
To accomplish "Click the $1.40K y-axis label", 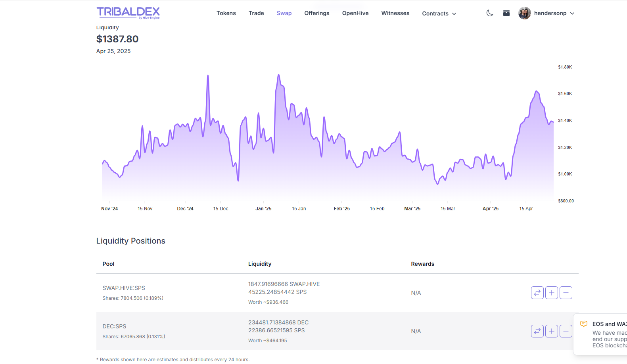I will (565, 120).
